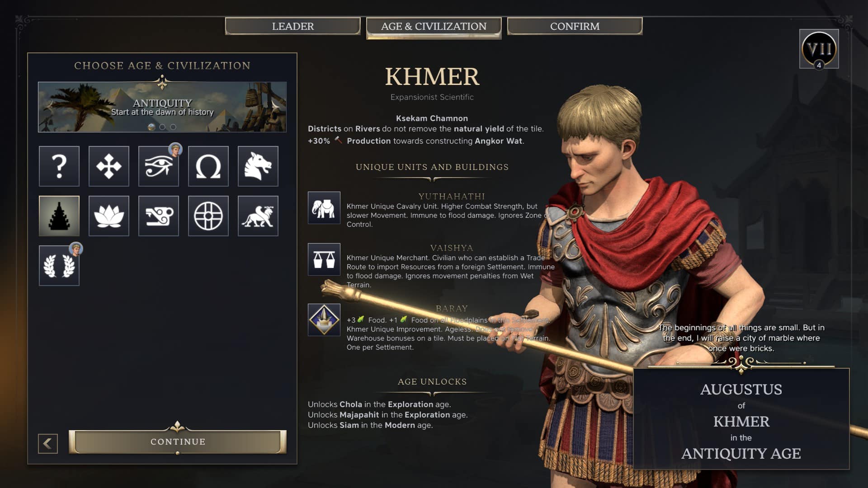Select the Omega symbol civilization icon
This screenshot has height=488, width=868.
[x=208, y=166]
